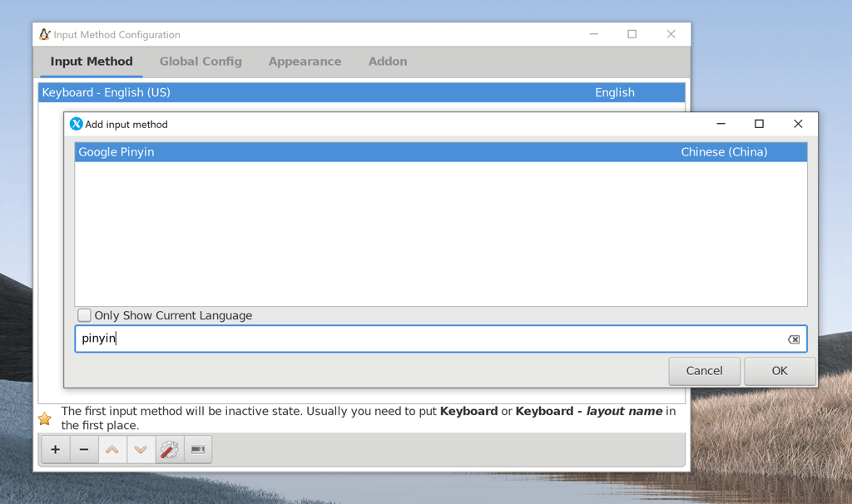
Task: Open the input method configure wrench icon
Action: 169,449
